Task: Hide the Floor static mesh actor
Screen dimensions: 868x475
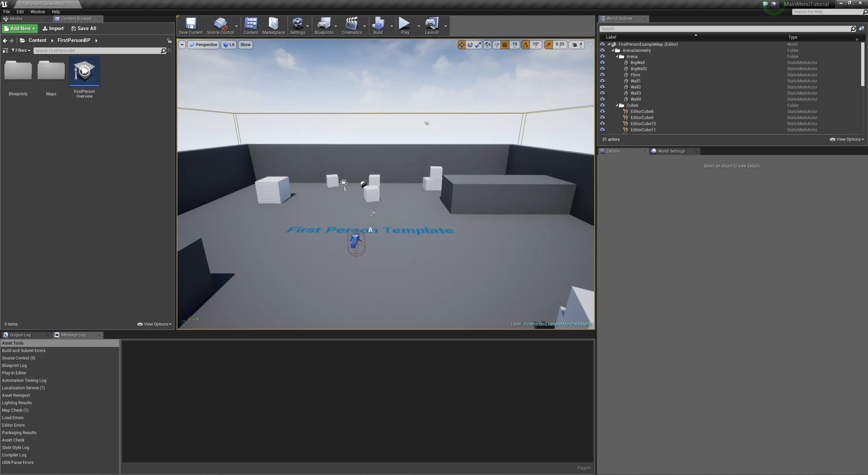Action: [602, 74]
